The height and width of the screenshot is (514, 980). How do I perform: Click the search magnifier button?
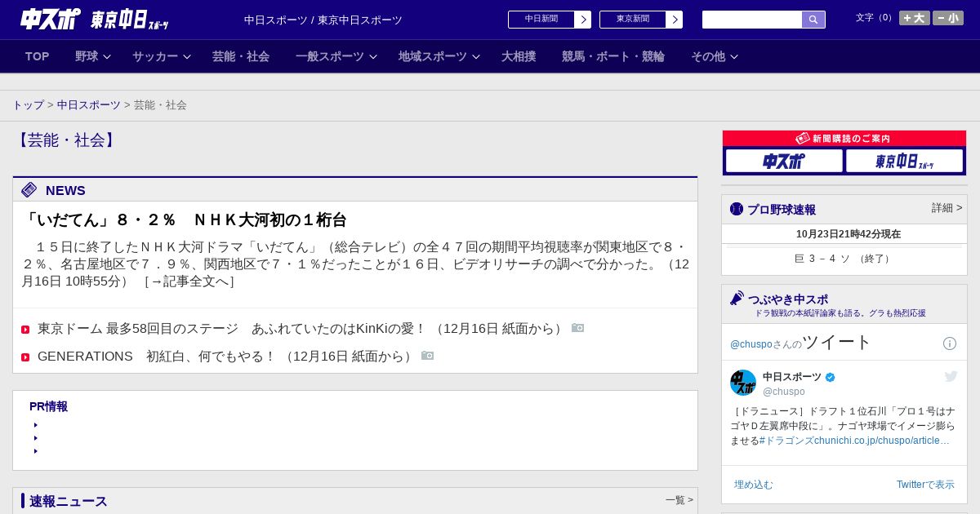click(x=813, y=20)
